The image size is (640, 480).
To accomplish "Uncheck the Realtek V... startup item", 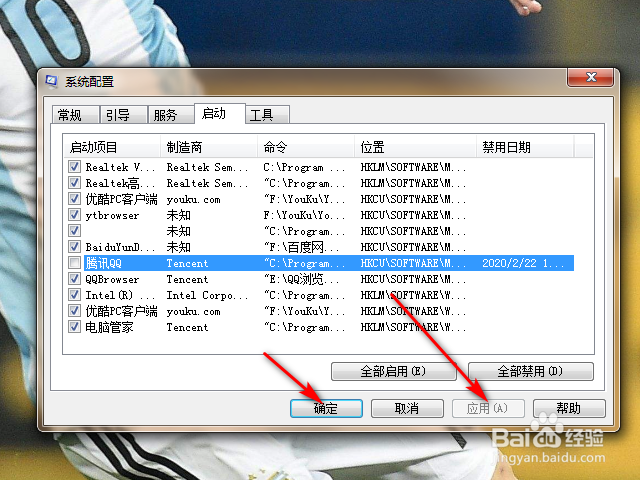I will [x=74, y=167].
